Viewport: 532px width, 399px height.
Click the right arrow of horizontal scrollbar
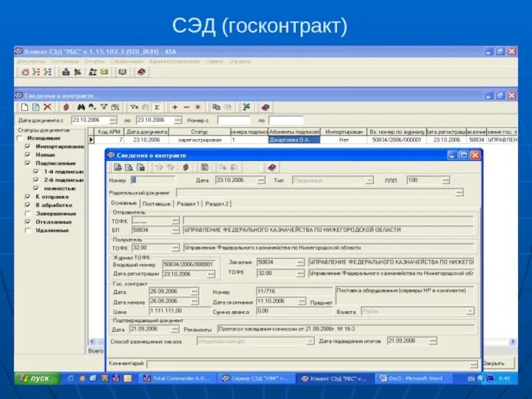pyautogui.click(x=512, y=342)
